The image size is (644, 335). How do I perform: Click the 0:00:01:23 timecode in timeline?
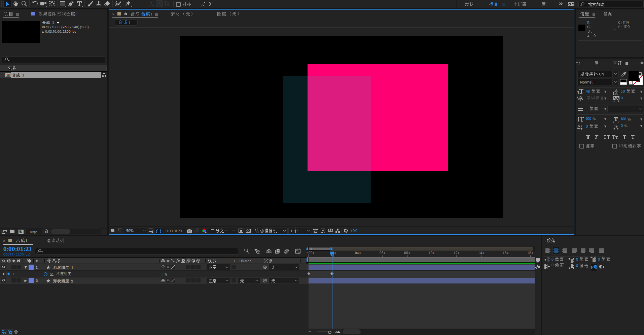[17, 249]
